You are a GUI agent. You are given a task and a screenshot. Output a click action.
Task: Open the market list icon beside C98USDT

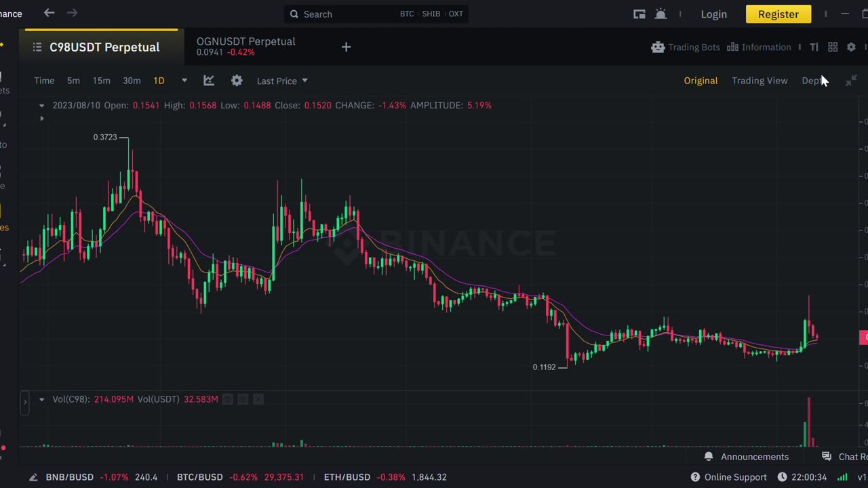click(x=37, y=47)
